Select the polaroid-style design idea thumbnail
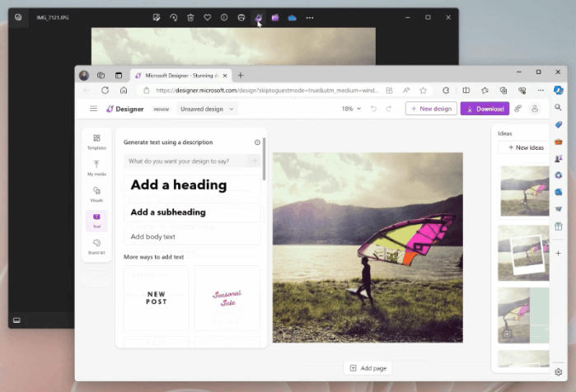The width and height of the screenshot is (576, 392). [523, 253]
